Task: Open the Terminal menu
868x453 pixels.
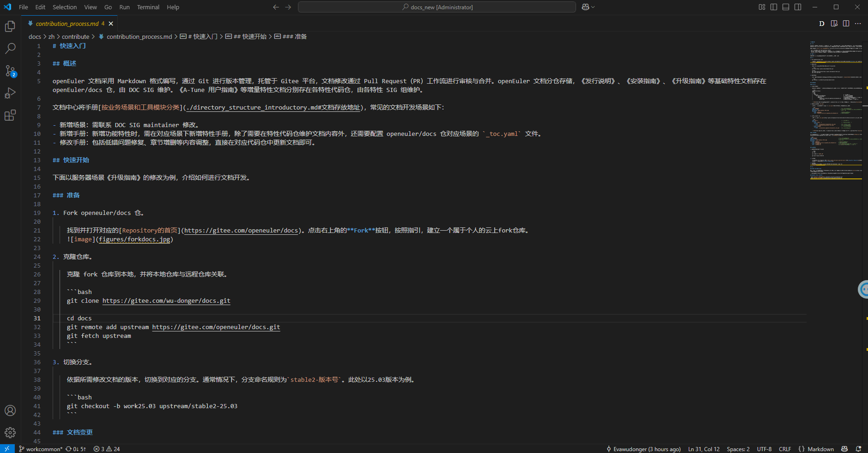Action: (x=148, y=7)
